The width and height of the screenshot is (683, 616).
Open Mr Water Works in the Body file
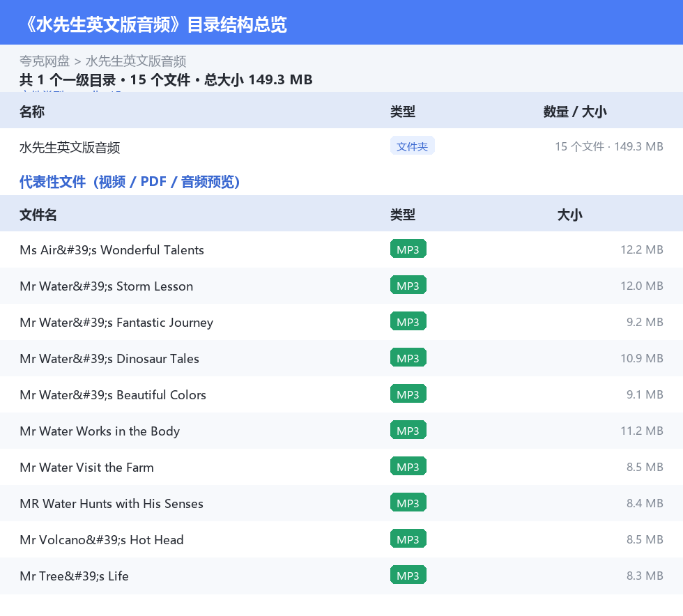pyautogui.click(x=100, y=431)
